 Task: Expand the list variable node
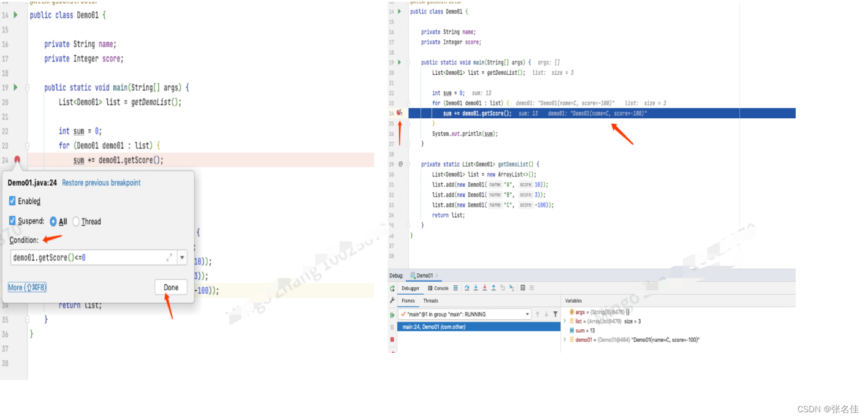(565, 321)
